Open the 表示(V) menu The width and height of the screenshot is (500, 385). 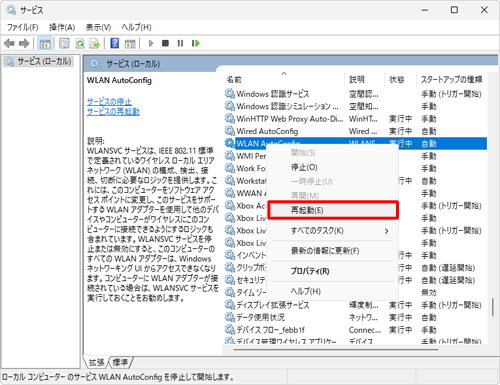(98, 27)
